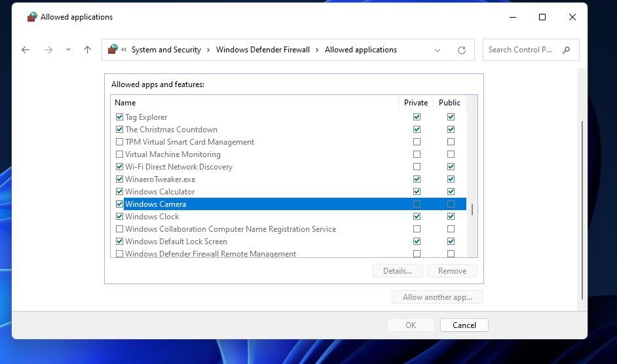Click the search magnifier icon
The image size is (617, 364).
point(567,50)
